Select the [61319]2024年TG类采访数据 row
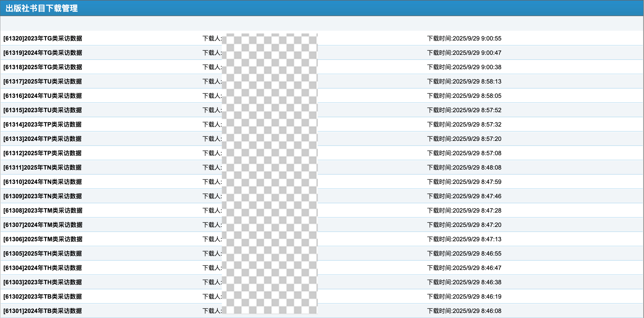Image resolution: width=644 pixels, height=318 pixels. click(x=43, y=53)
